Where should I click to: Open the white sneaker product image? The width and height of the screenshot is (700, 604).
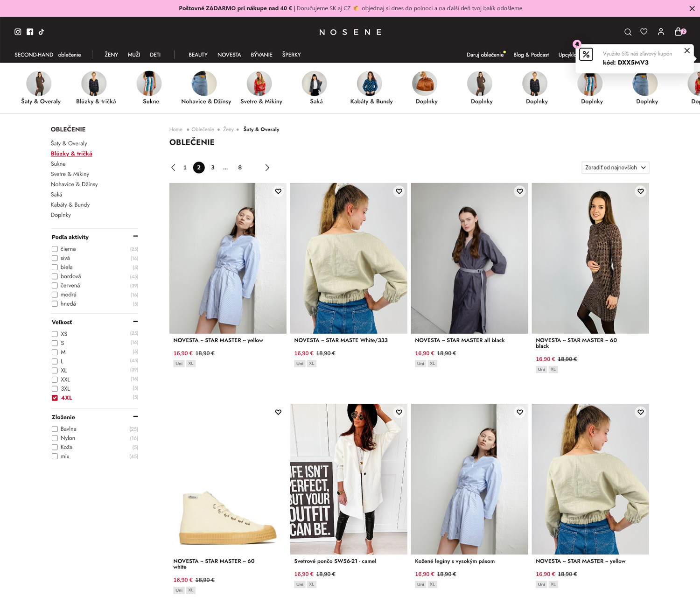228,479
